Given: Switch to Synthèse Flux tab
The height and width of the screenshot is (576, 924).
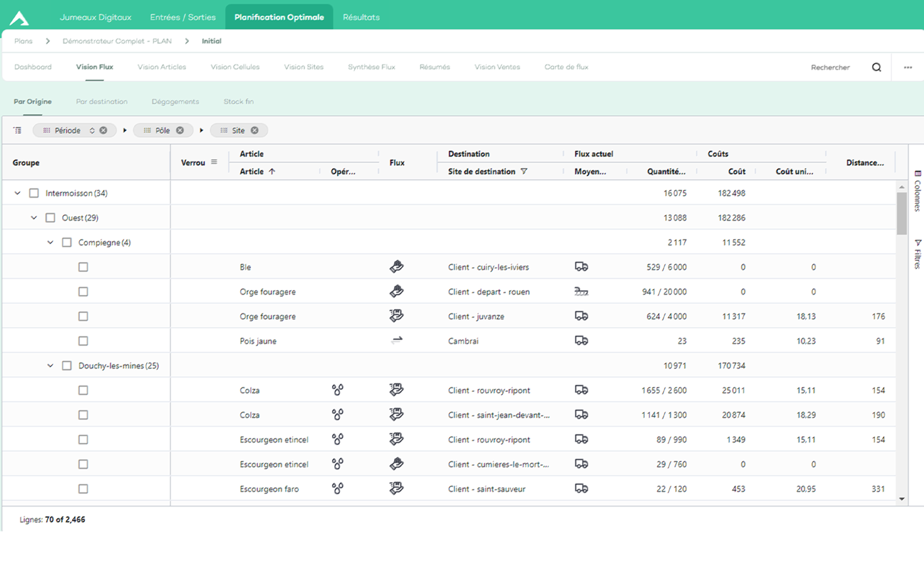Looking at the screenshot, I should pyautogui.click(x=372, y=67).
